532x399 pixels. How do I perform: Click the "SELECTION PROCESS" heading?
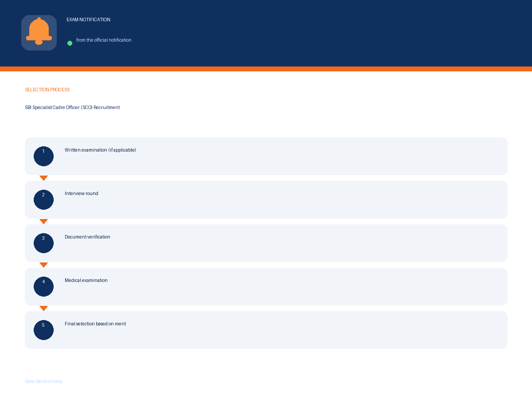coord(47,90)
